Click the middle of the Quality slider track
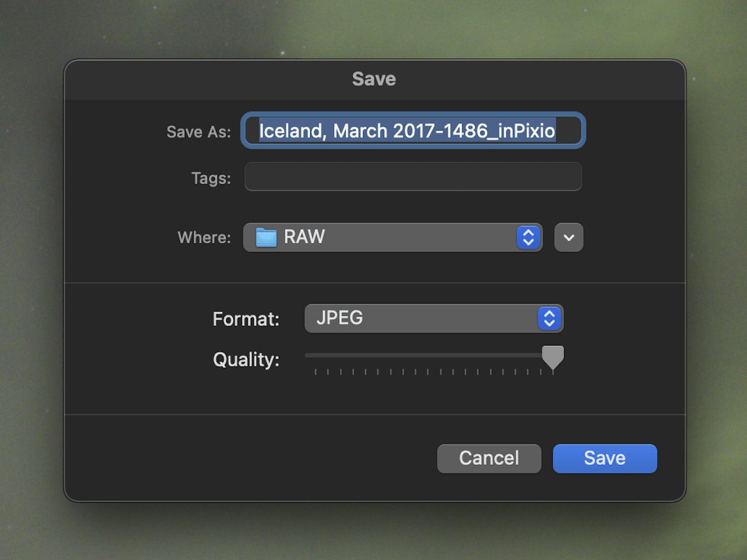The height and width of the screenshot is (560, 747). [430, 355]
